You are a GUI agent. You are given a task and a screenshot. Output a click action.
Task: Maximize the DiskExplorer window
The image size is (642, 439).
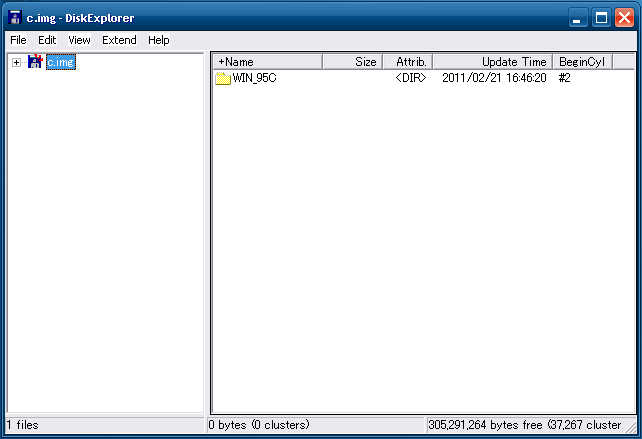point(601,18)
